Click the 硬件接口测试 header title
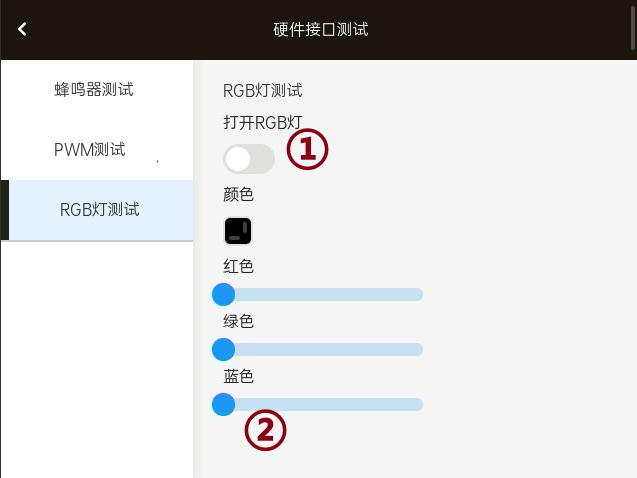The image size is (637, 478). click(x=321, y=30)
